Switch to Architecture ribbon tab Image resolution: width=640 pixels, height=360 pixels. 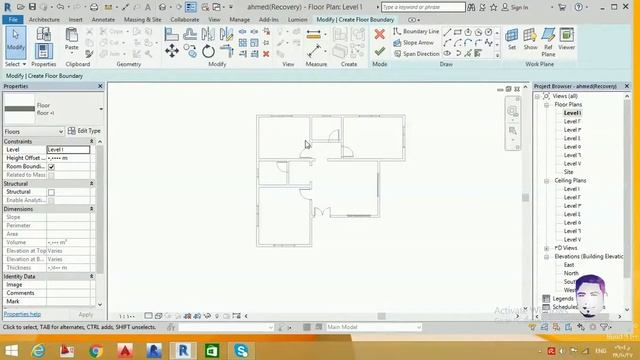click(x=44, y=20)
